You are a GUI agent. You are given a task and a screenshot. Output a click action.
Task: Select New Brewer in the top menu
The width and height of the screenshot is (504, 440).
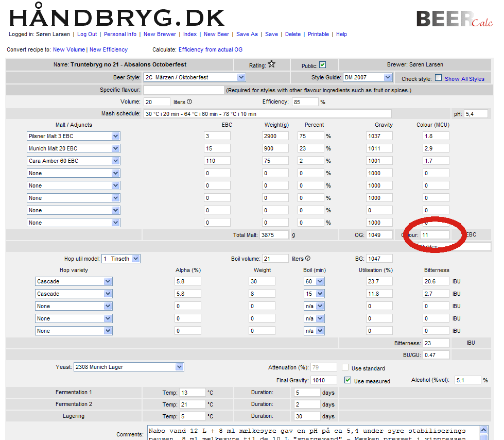pos(160,34)
